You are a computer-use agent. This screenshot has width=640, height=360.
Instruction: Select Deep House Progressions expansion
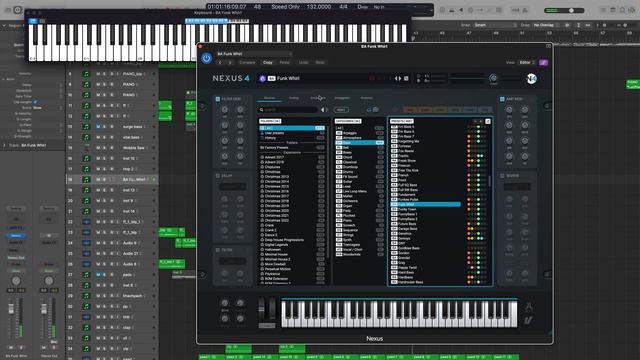(x=292, y=240)
